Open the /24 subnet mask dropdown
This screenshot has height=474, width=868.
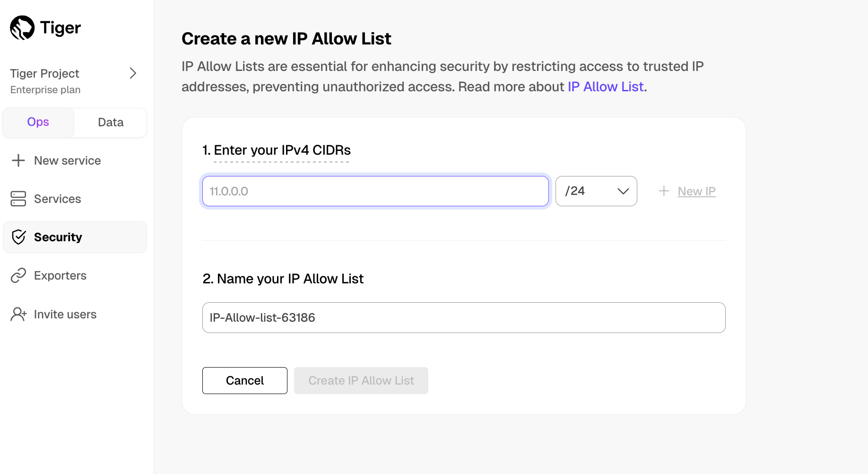[596, 191]
